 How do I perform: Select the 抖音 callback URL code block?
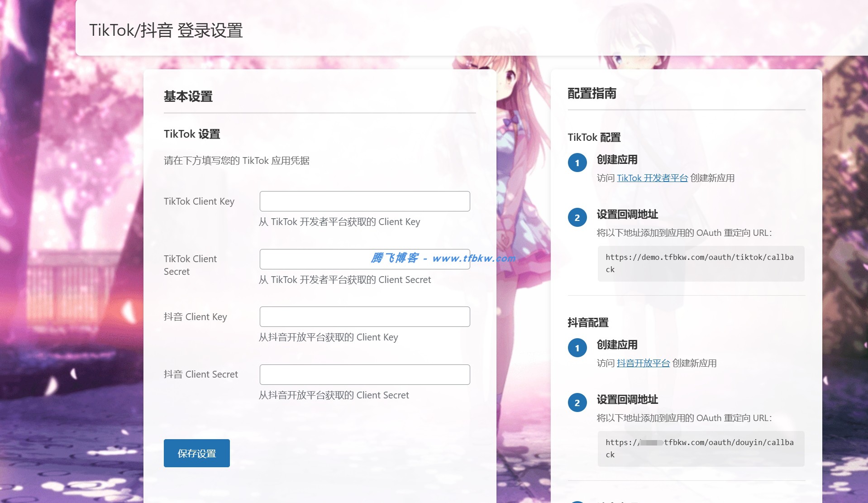(x=700, y=449)
